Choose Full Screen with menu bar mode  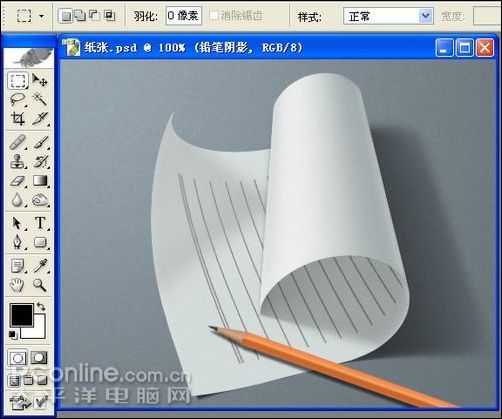point(28,380)
